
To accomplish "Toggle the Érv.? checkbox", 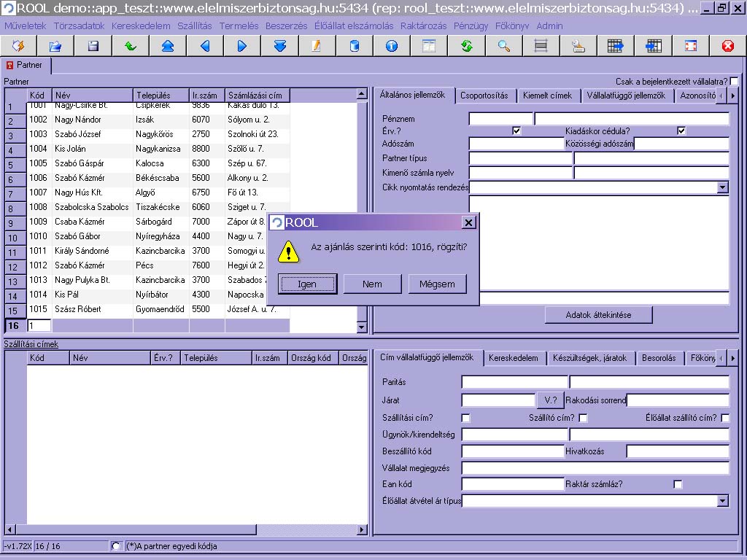I will point(516,131).
